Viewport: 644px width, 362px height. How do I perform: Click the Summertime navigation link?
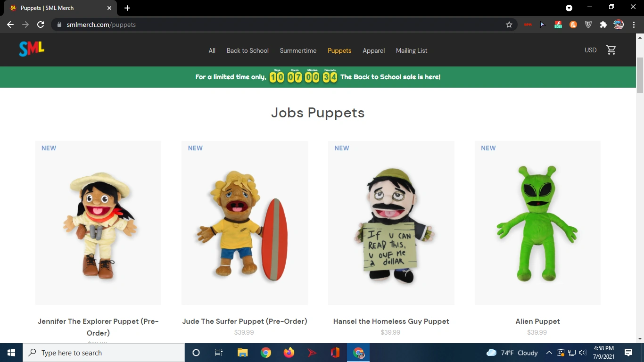[x=298, y=50]
